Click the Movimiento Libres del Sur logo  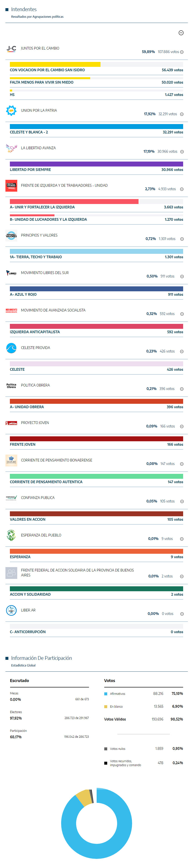click(11, 273)
